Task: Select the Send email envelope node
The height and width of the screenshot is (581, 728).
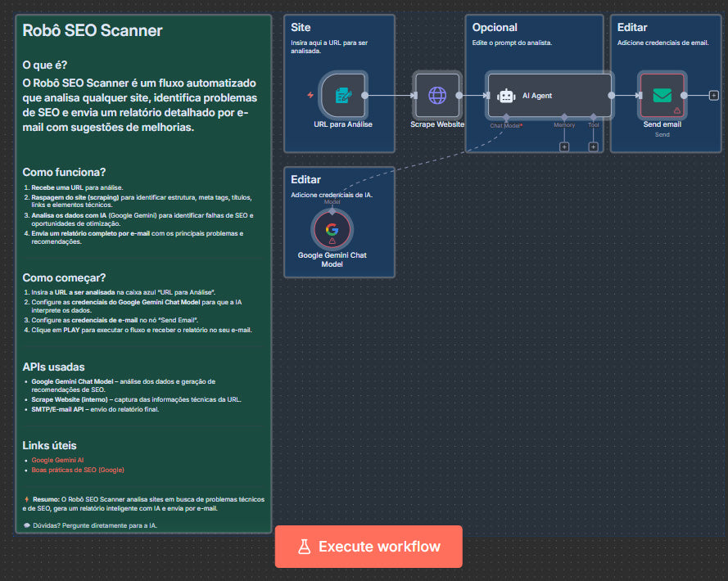Action: [x=662, y=96]
